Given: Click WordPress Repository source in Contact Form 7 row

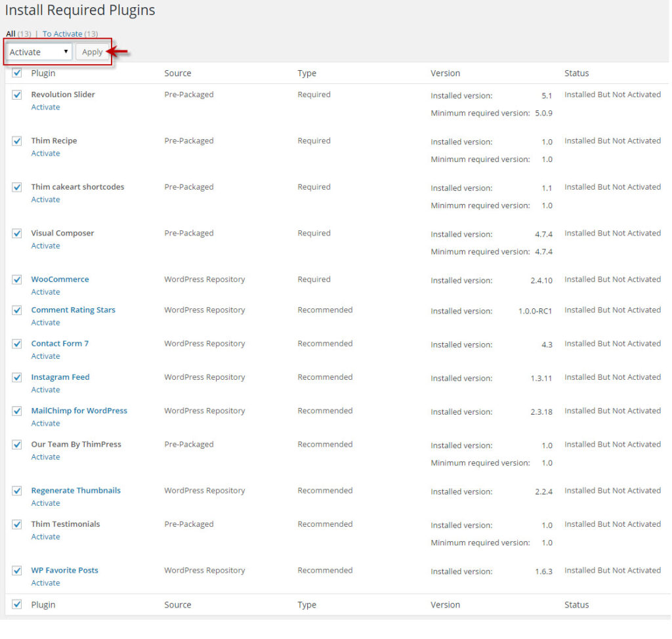Looking at the screenshot, I should point(205,344).
